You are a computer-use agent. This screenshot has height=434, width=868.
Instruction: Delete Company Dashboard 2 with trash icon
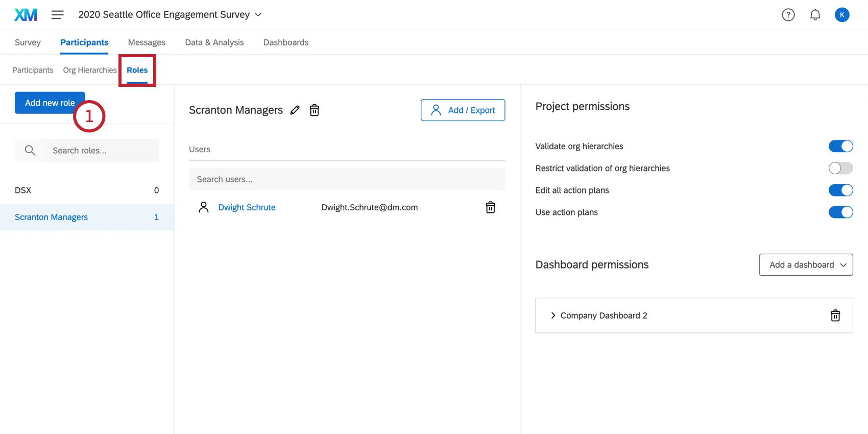pyautogui.click(x=835, y=316)
